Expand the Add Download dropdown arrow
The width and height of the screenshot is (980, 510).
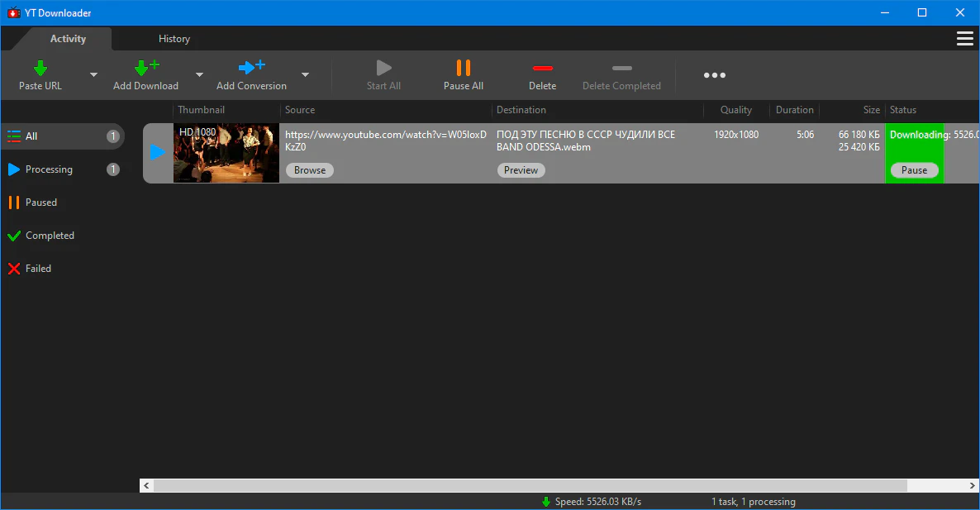pyautogui.click(x=199, y=75)
